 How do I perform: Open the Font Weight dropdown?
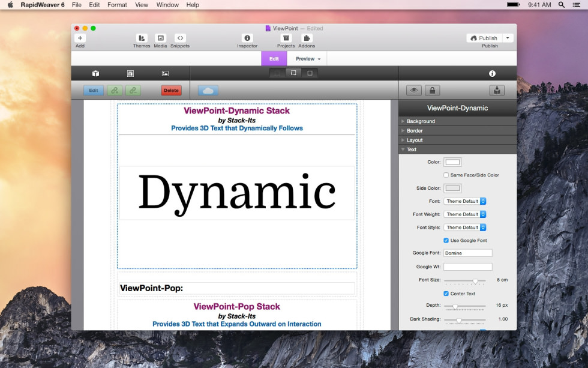click(x=465, y=214)
